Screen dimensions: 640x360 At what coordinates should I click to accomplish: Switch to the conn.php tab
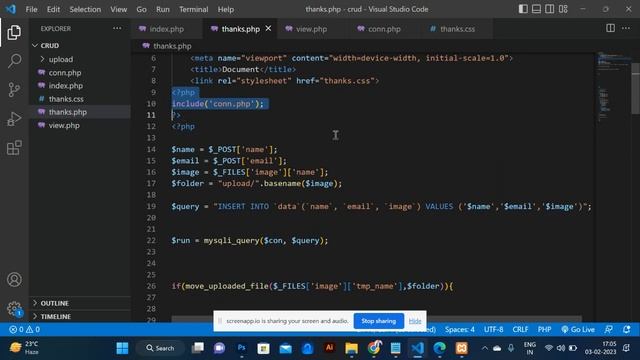(x=384, y=29)
